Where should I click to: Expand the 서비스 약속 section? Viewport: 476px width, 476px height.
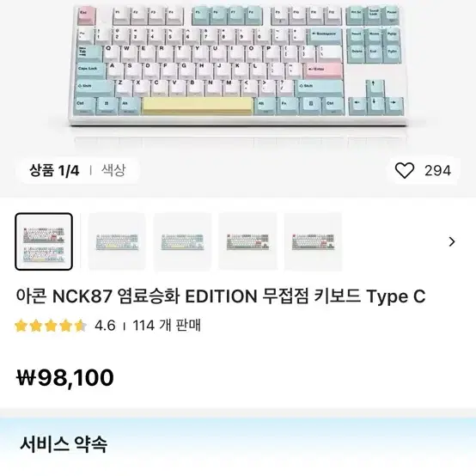coord(64,444)
